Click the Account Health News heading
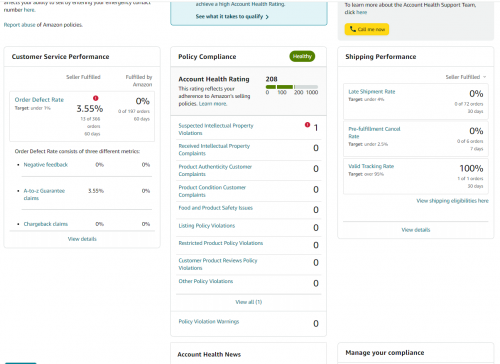 point(209,355)
